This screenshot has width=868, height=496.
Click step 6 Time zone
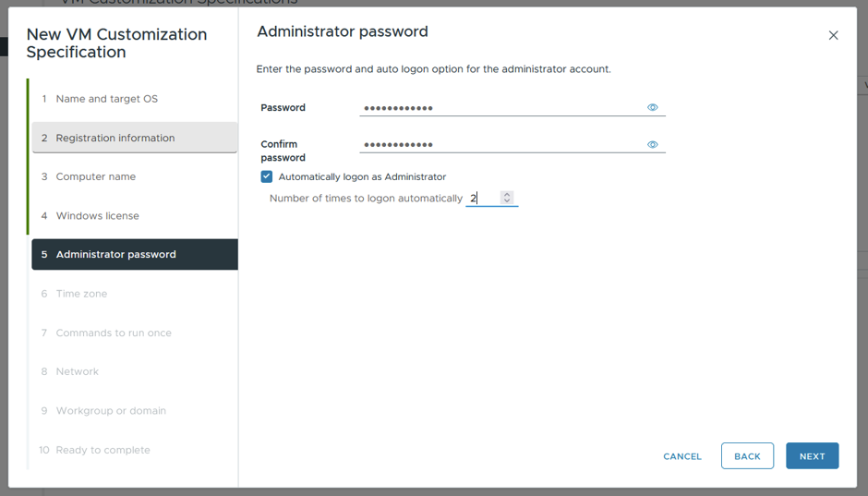(x=135, y=294)
